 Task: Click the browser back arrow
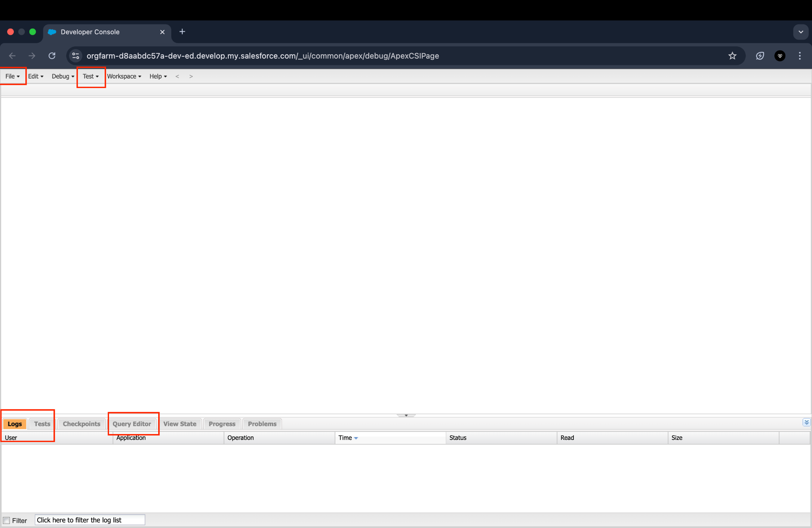pos(12,55)
